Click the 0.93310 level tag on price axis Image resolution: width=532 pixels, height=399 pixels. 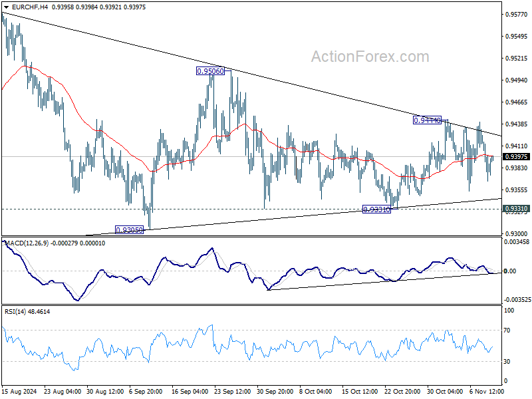point(516,208)
